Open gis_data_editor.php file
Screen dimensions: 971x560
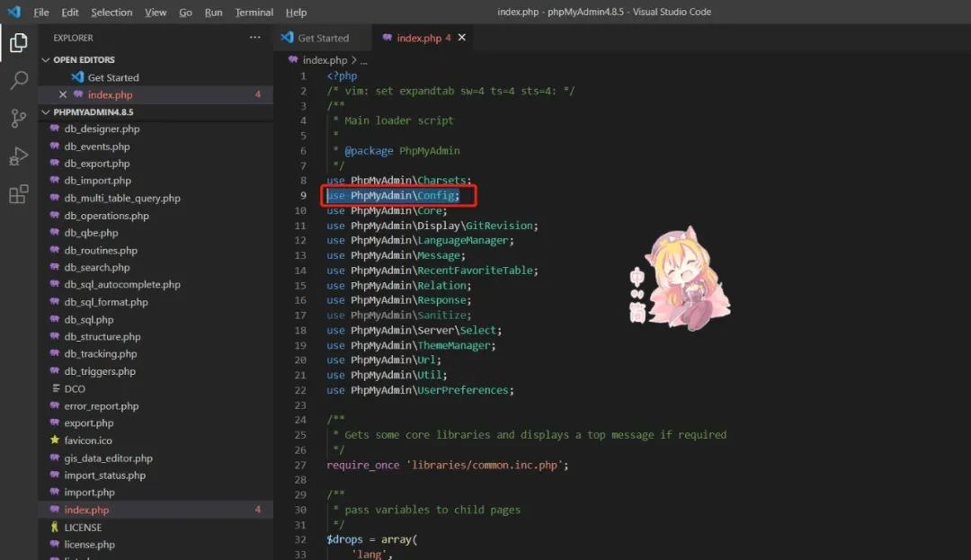(109, 458)
